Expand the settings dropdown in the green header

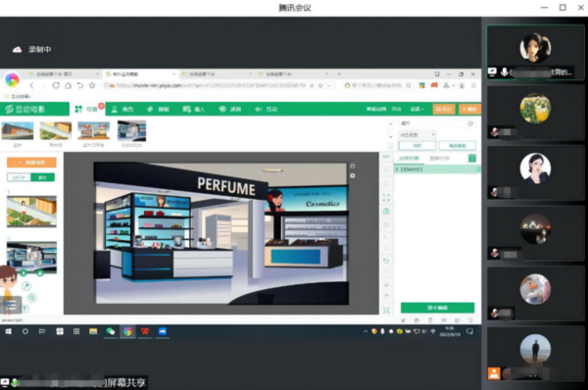click(416, 109)
